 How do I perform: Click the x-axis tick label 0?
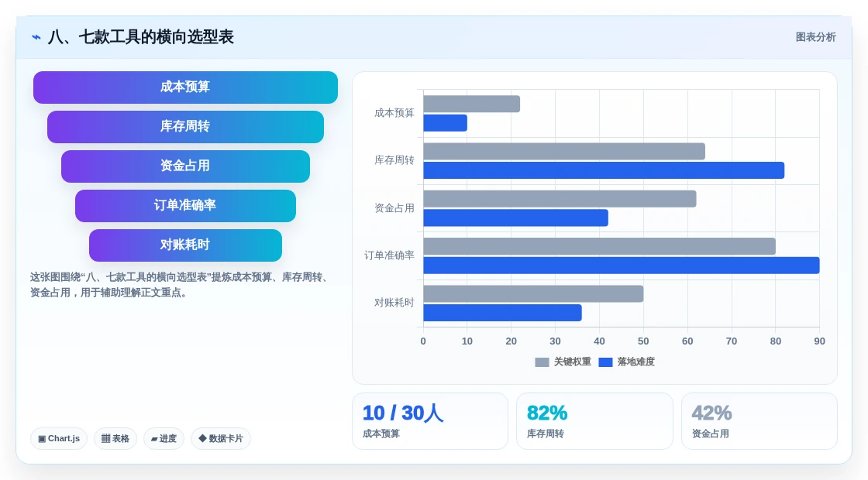click(x=423, y=341)
